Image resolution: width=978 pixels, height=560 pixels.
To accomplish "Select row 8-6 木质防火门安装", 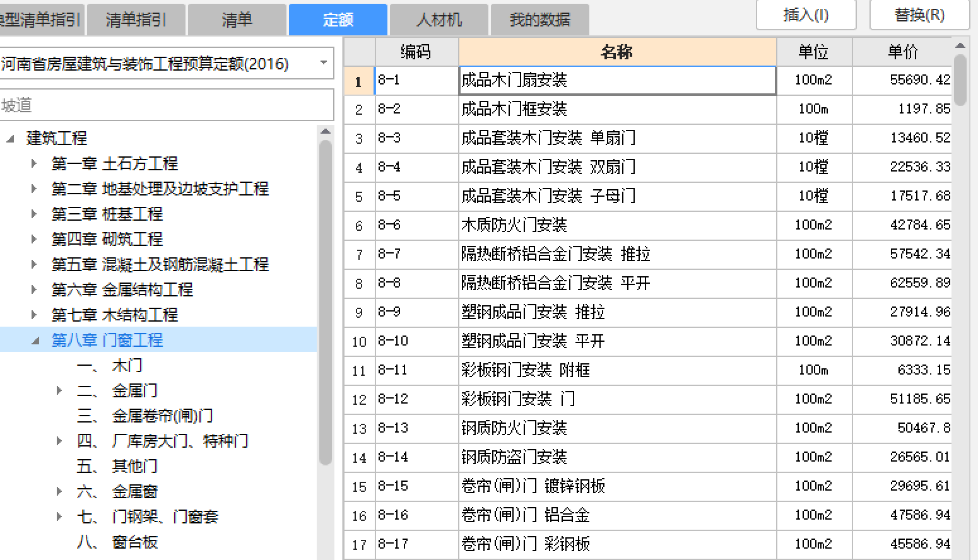I will (568, 225).
